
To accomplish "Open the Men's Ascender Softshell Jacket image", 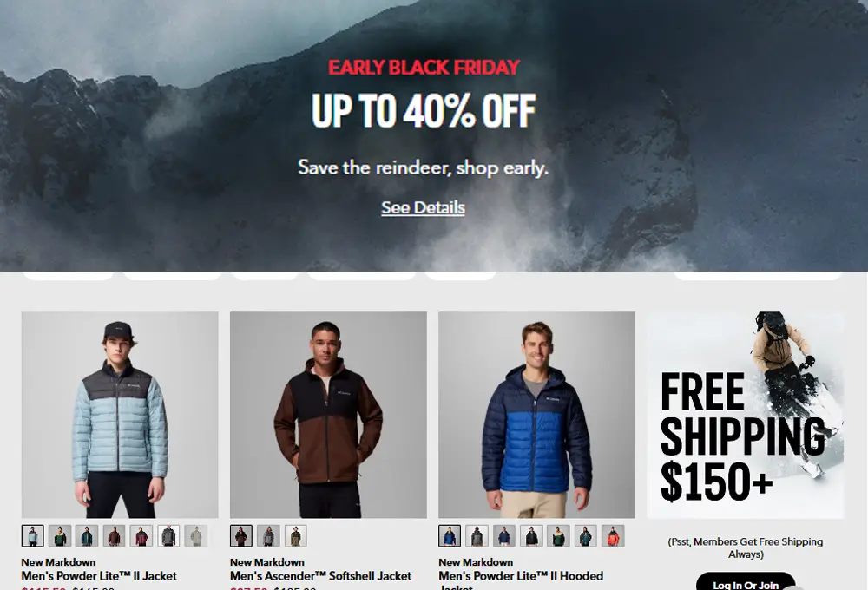I will coord(328,415).
